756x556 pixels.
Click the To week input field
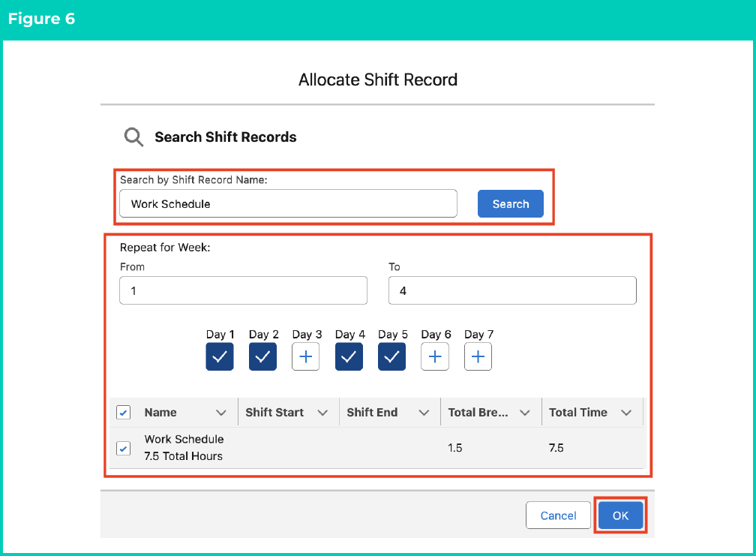(x=512, y=290)
